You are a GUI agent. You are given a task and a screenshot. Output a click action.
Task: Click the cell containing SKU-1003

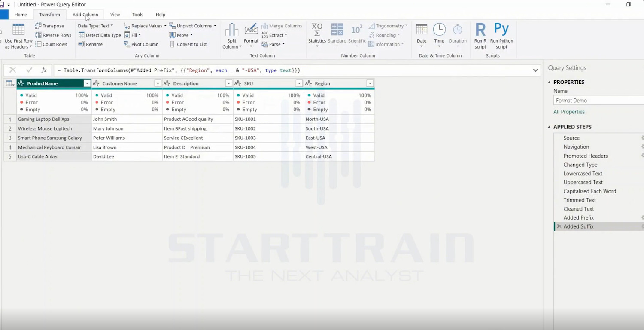pyautogui.click(x=268, y=138)
